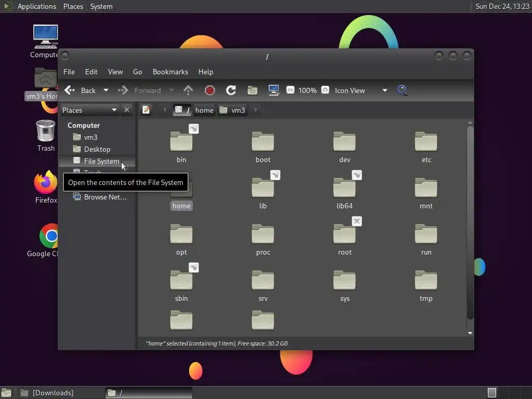Screen dimensions: 532x399
Task: Open the Bookmarks menu
Action: coord(170,72)
